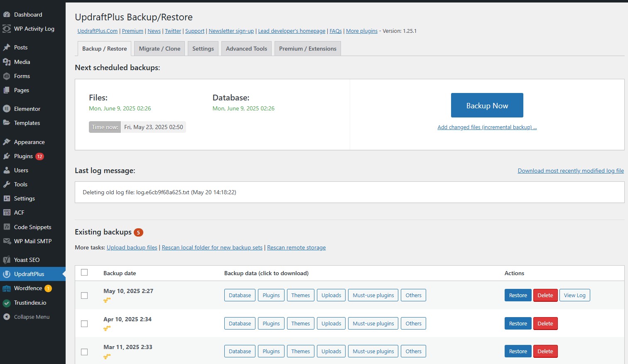This screenshot has height=364, width=628.
Task: Click the Code Snippets icon
Action: click(7, 227)
